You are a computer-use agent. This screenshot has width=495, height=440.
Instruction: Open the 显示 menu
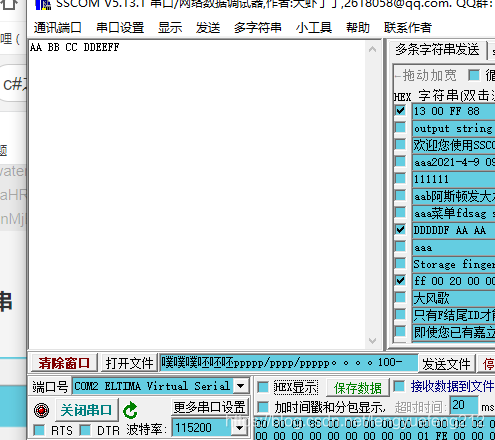pos(170,28)
